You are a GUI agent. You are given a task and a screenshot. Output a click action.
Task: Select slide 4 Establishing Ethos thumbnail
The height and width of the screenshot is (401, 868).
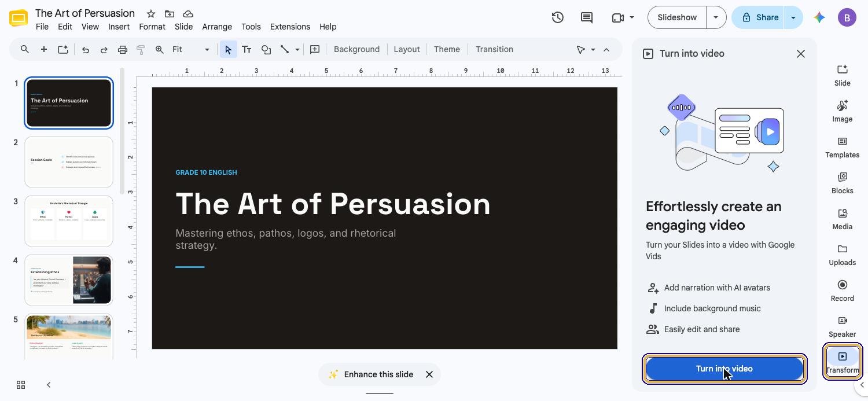pos(69,280)
